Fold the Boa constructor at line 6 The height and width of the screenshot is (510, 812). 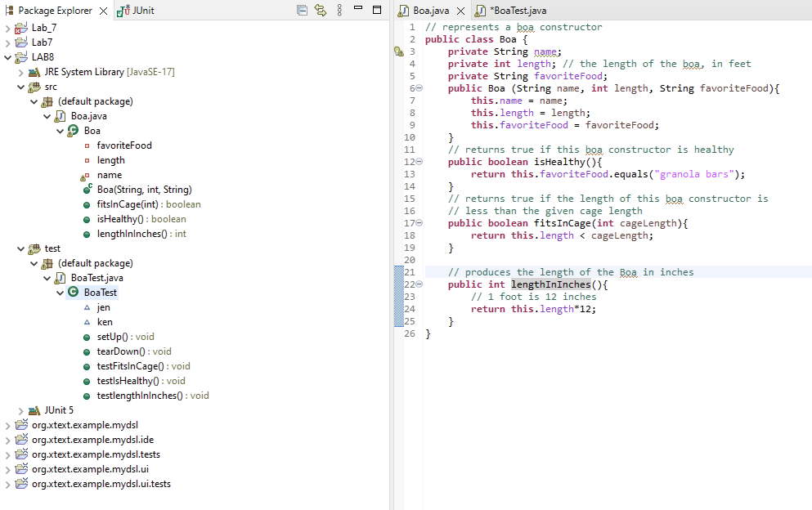click(x=419, y=88)
